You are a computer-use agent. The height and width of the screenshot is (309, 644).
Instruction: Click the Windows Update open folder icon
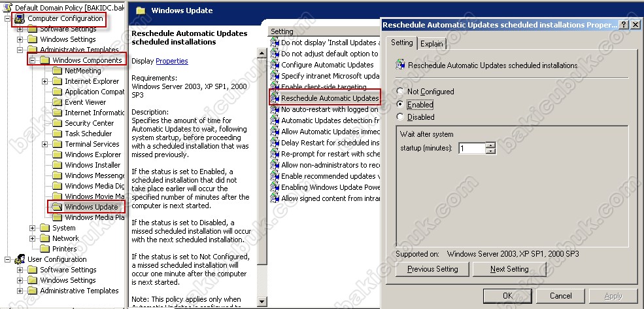(57, 207)
